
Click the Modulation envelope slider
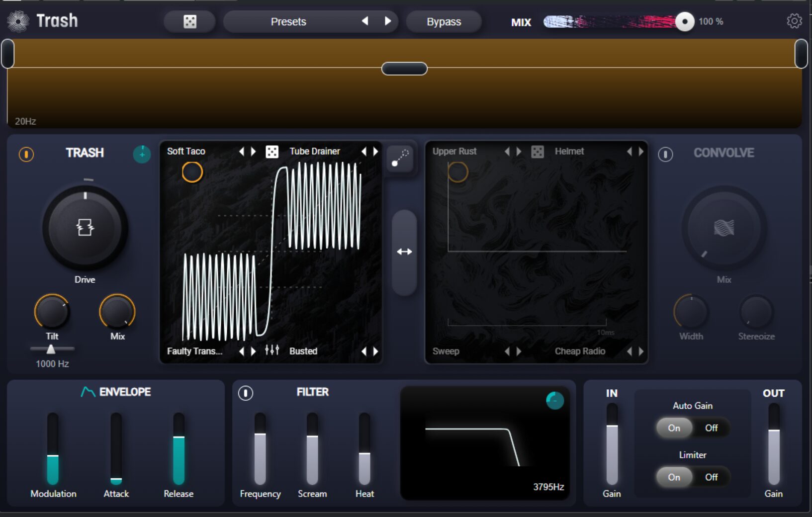[53, 448]
